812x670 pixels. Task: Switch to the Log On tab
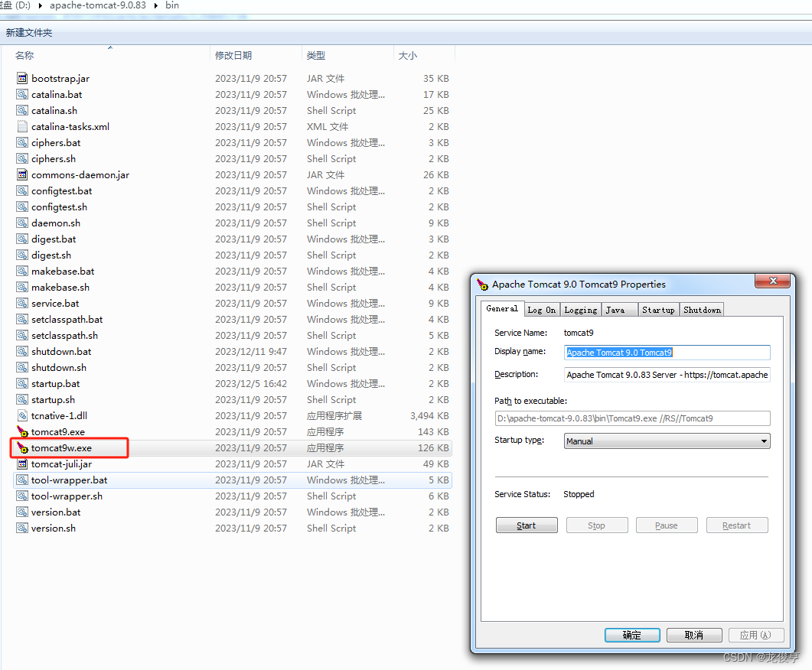click(542, 310)
